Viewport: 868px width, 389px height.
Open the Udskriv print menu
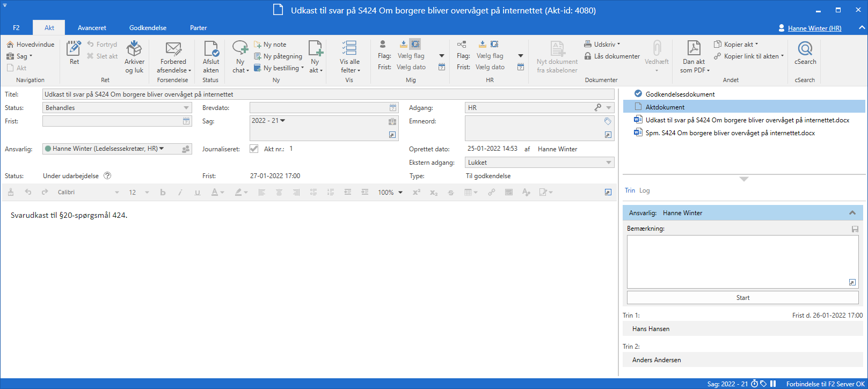click(x=602, y=45)
